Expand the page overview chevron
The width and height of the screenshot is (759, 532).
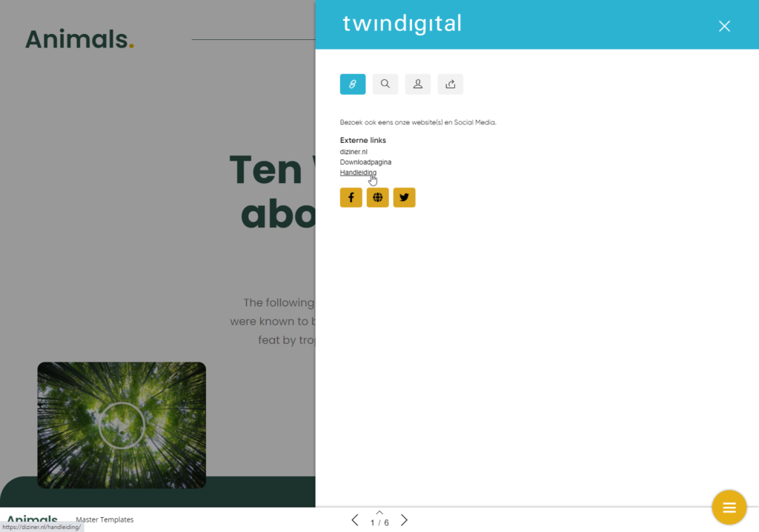click(x=379, y=512)
